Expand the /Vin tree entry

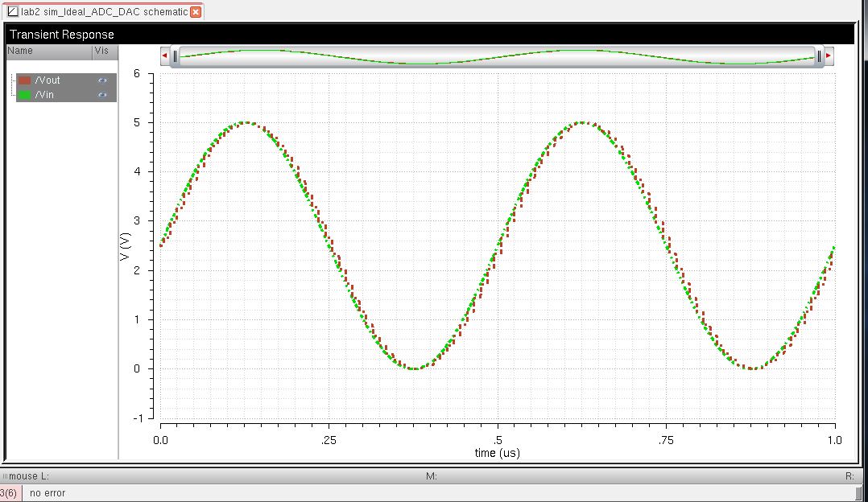(x=13, y=95)
